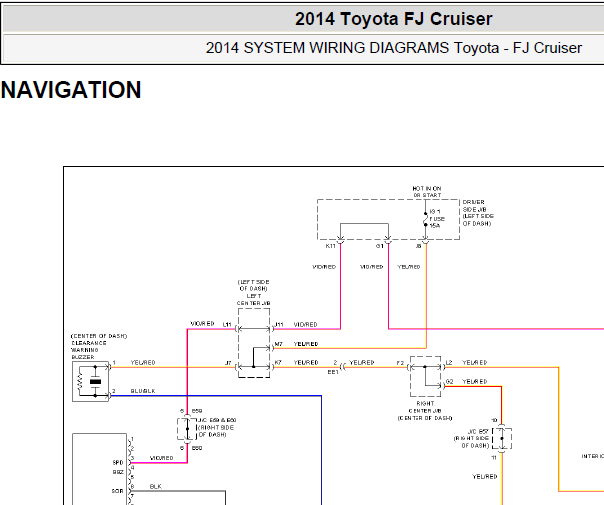This screenshot has height=505, width=604.
Task: Select the Clearance Warning Buzzer symbol
Action: point(91,381)
